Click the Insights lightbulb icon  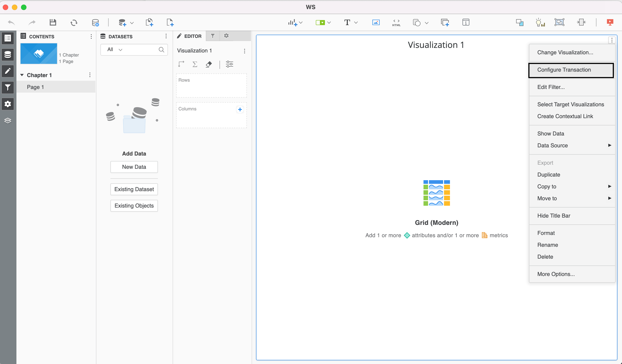point(540,22)
